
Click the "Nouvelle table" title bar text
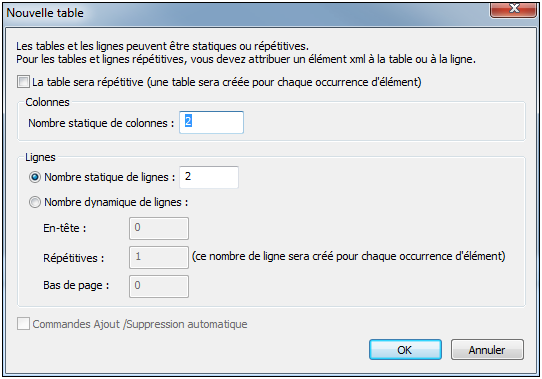coord(45,13)
